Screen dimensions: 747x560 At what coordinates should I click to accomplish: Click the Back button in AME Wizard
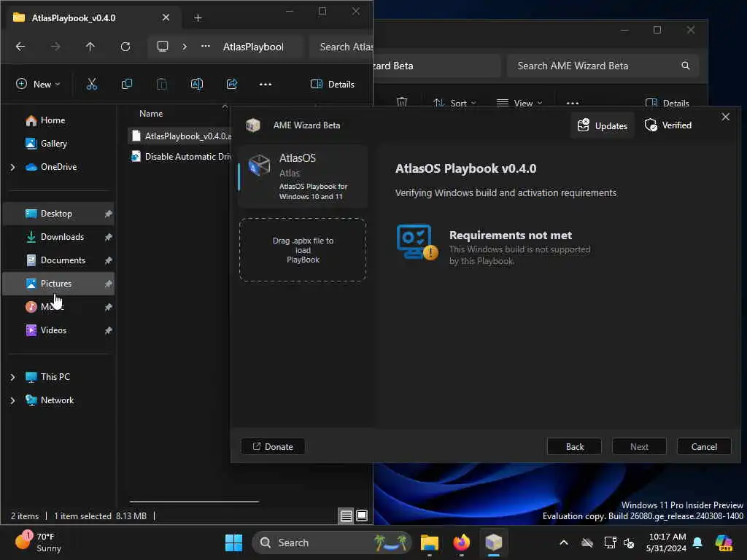tap(575, 447)
